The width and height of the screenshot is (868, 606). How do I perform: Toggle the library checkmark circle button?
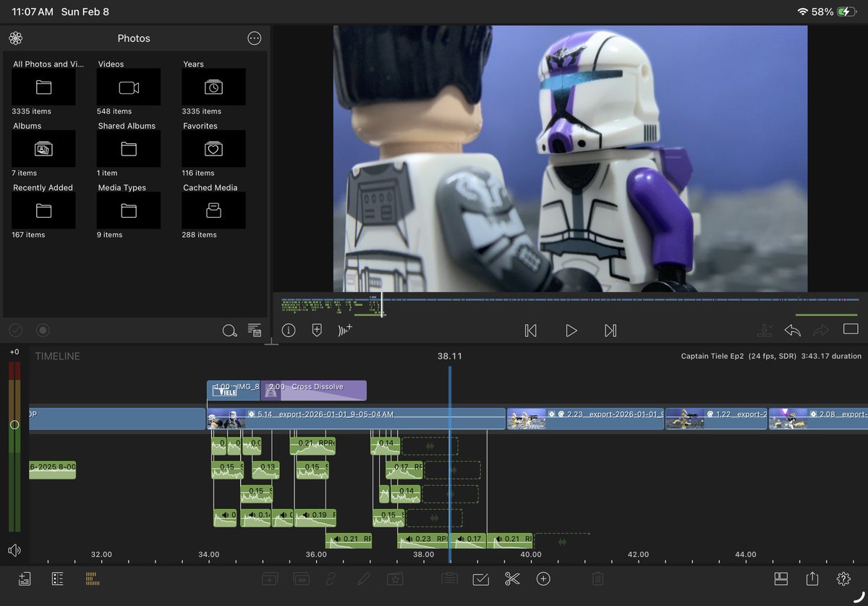(x=16, y=330)
